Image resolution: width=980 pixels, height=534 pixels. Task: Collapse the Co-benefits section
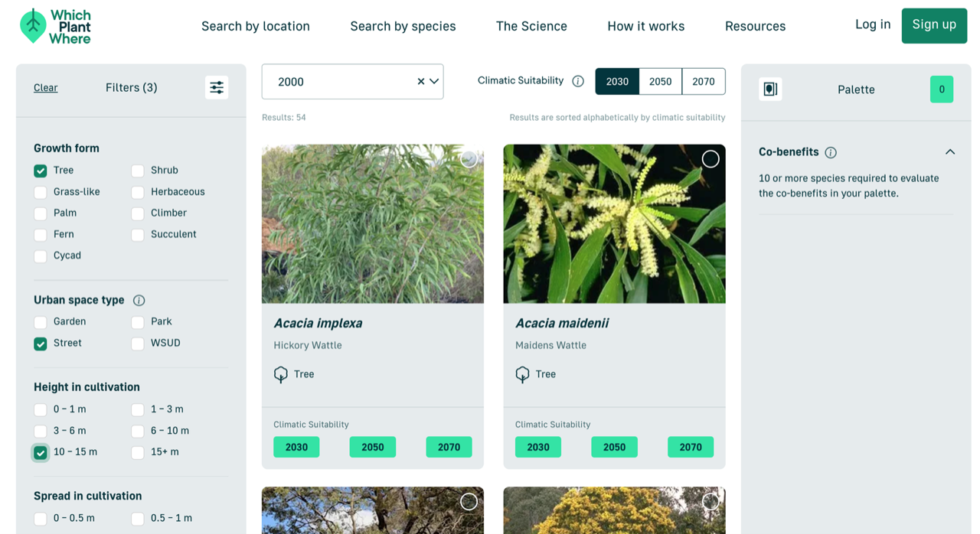tap(949, 152)
